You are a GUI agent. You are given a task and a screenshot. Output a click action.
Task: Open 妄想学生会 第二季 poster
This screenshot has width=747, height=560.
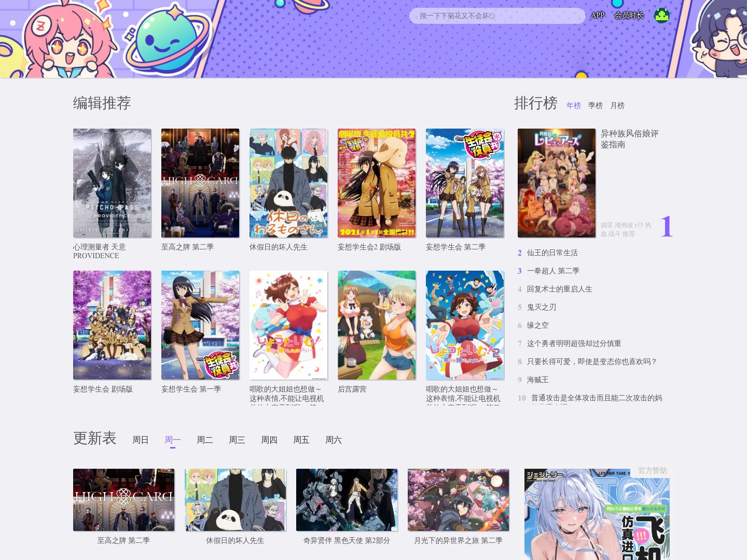tap(465, 183)
